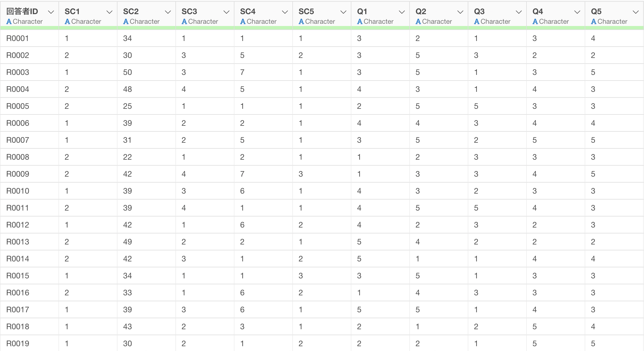Image resolution: width=644 pixels, height=351 pixels.
Task: Expand the SC1 column menu chevron
Action: click(x=109, y=12)
